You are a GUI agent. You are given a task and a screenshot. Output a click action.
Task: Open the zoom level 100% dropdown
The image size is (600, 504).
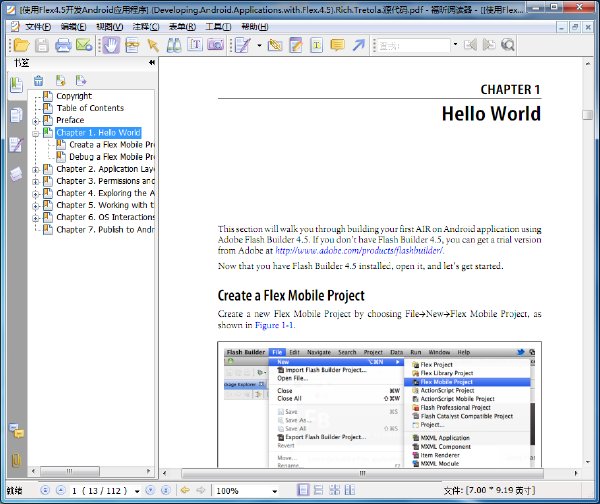pyautogui.click(x=274, y=491)
